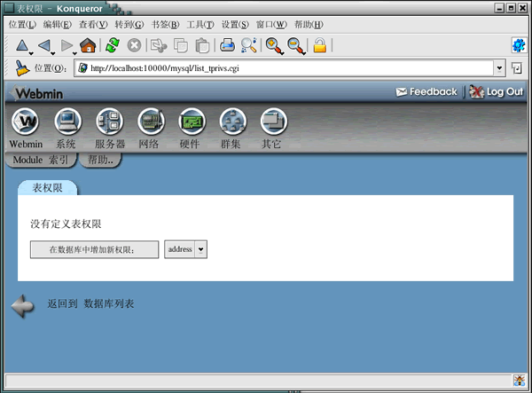Click the Feedback link
The width and height of the screenshot is (532, 393).
coord(426,91)
